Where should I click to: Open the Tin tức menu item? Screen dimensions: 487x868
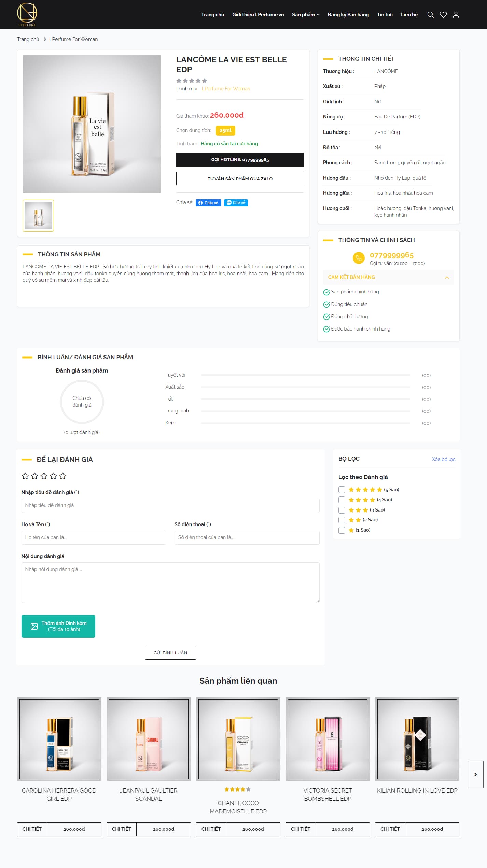385,15
